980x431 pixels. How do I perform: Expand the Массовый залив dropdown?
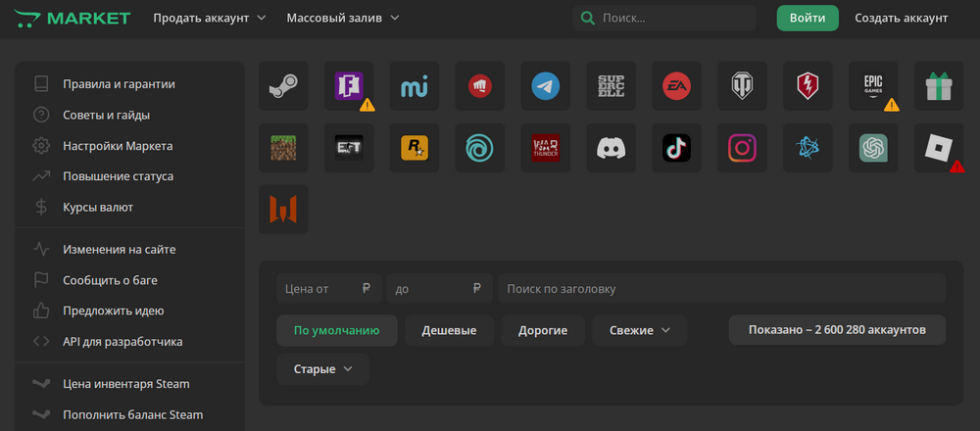[342, 18]
